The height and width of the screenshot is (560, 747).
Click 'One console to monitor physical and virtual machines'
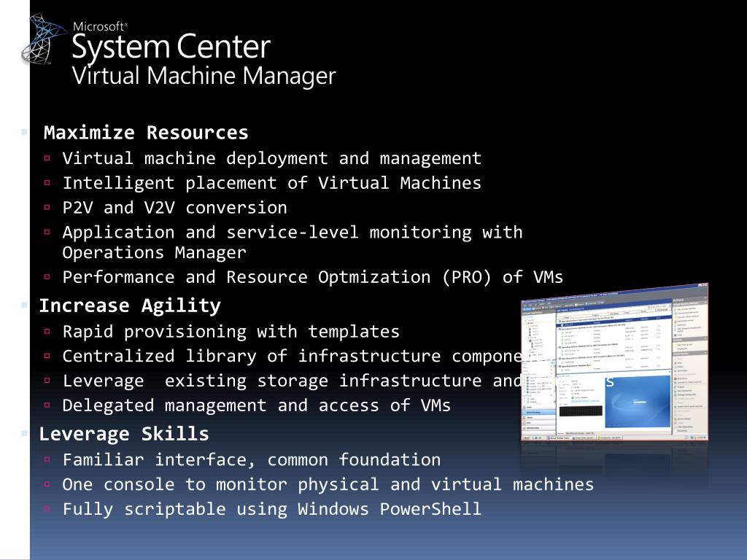(x=328, y=485)
